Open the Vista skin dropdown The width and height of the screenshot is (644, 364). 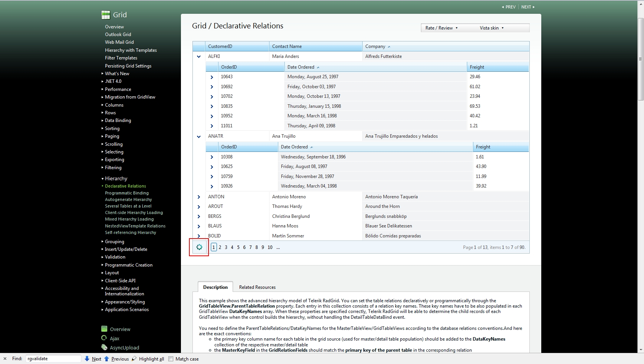(492, 28)
